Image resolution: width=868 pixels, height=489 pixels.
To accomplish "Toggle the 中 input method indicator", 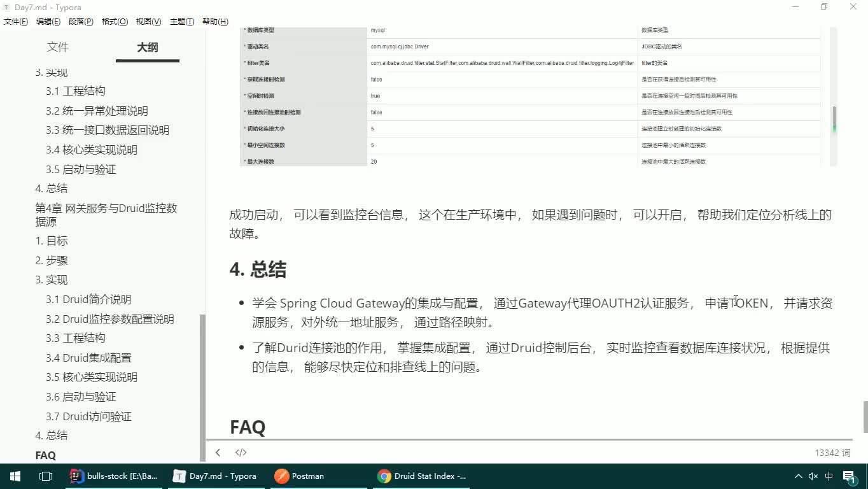I will tap(829, 476).
